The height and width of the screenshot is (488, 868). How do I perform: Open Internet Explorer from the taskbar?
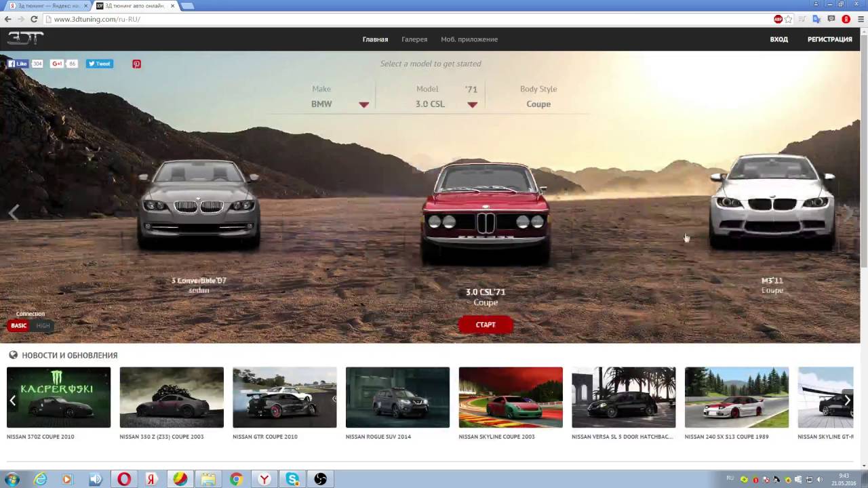point(41,479)
